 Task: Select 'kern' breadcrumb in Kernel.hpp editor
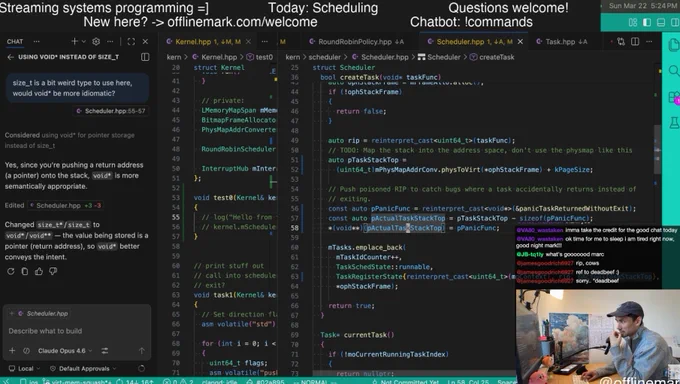tap(173, 57)
